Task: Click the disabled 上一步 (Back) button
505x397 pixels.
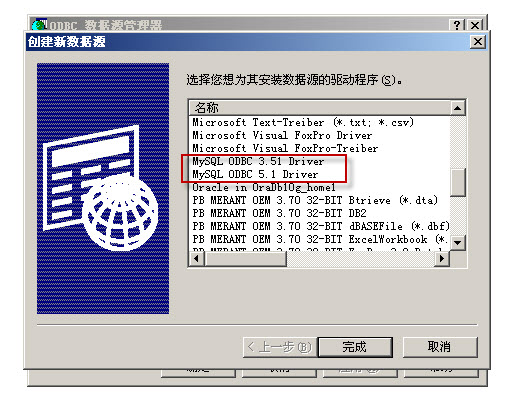Action: click(x=280, y=347)
